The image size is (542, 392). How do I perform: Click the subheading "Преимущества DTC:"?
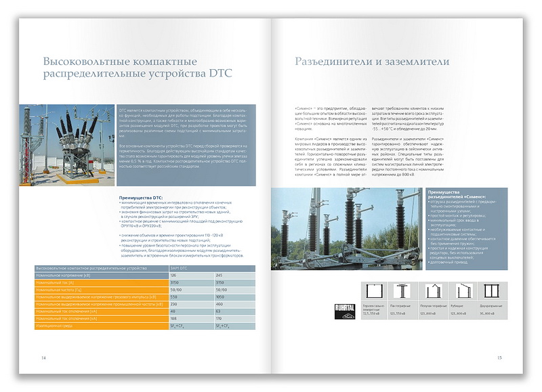point(141,198)
